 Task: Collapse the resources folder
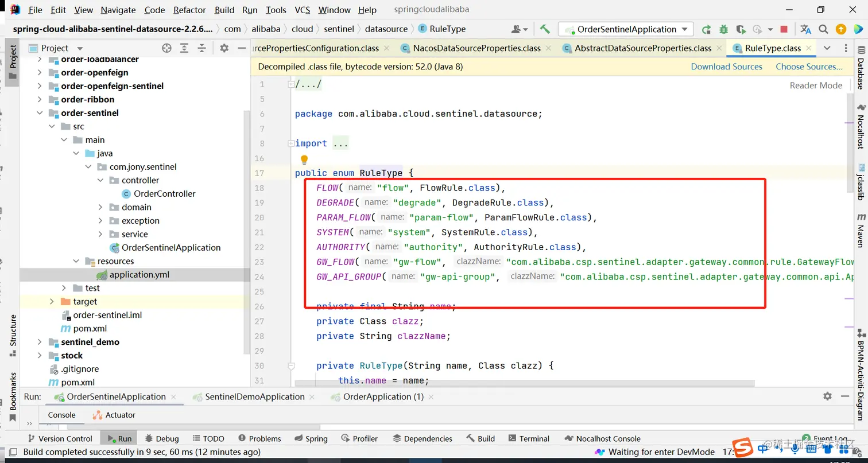coord(76,261)
